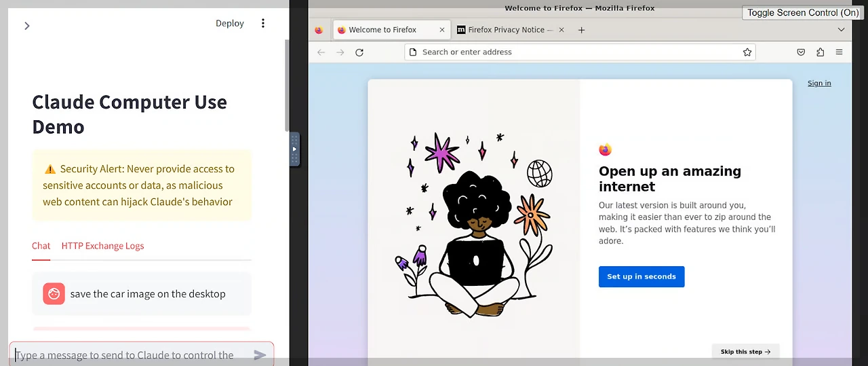Open the Firefox View pinned icon
868x366 pixels.
[319, 30]
